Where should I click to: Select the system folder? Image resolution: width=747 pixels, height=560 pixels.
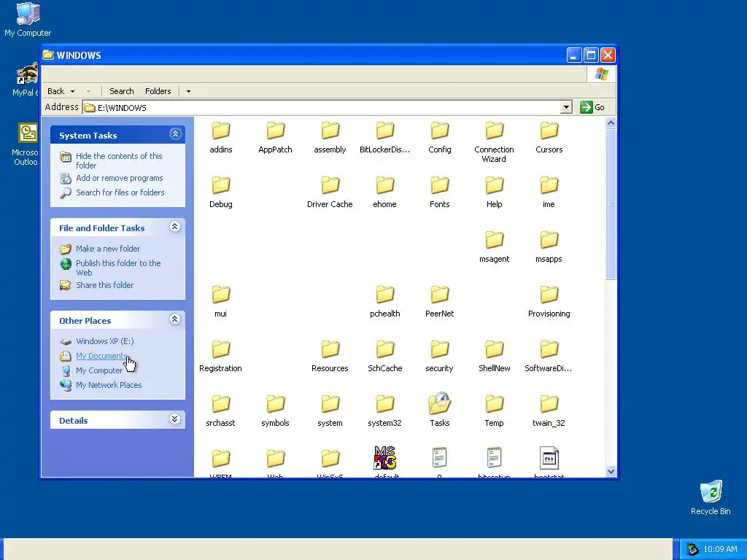[330, 411]
